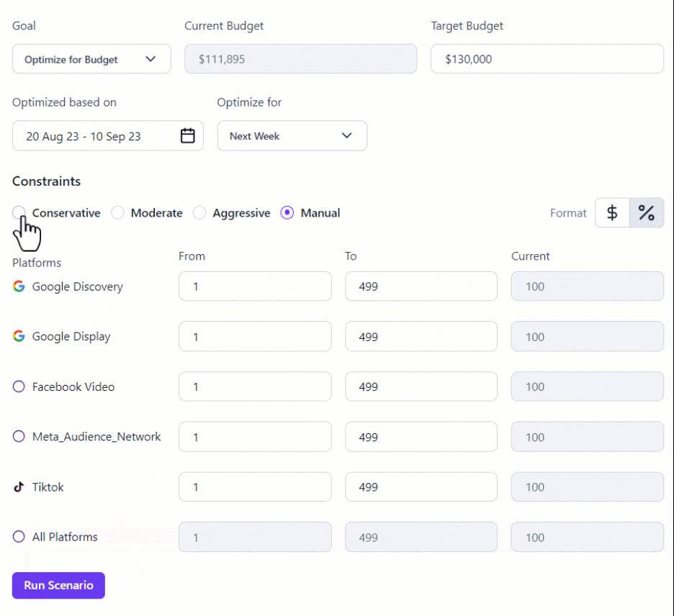The height and width of the screenshot is (616, 674).
Task: Open the calendar date picker icon
Action: point(187,136)
